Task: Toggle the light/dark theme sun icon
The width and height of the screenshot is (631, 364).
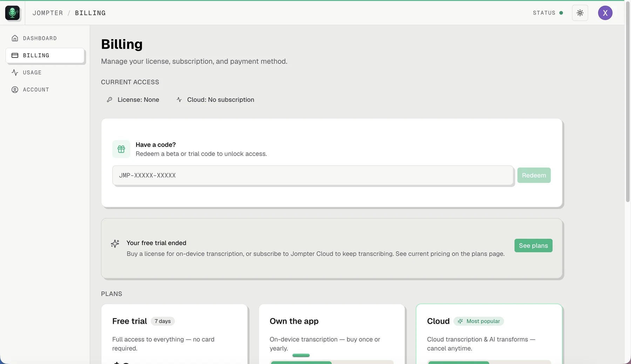Action: click(580, 13)
